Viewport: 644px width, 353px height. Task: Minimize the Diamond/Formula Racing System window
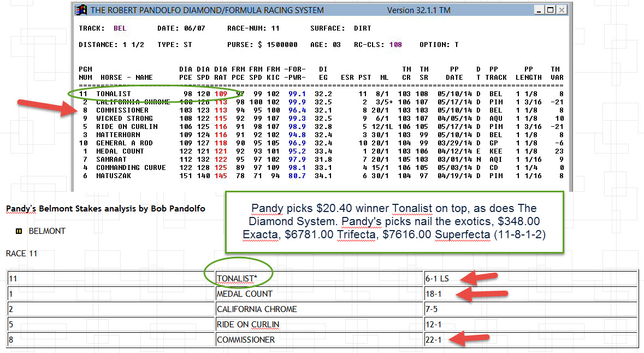tap(539, 10)
